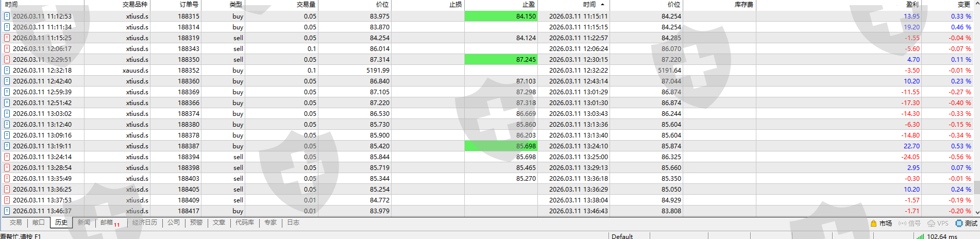Click the buy deal icon for order 188314
This screenshot has height=239, width=980.
(7, 27)
